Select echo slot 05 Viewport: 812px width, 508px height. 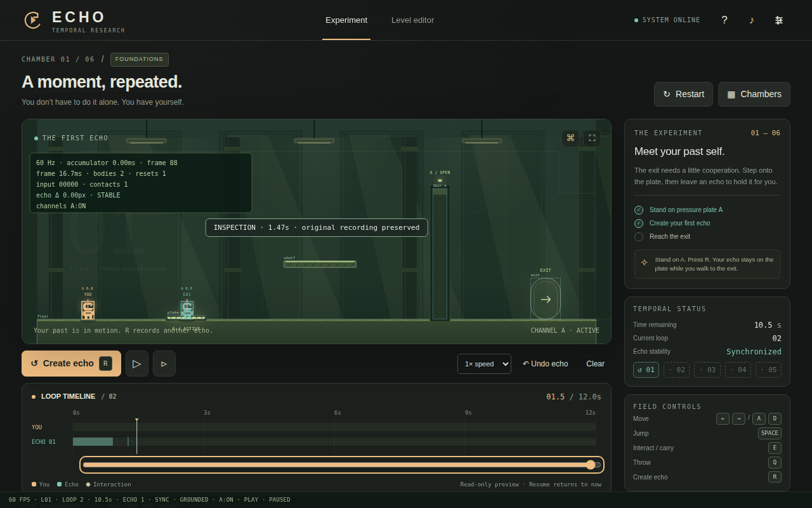pyautogui.click(x=768, y=370)
